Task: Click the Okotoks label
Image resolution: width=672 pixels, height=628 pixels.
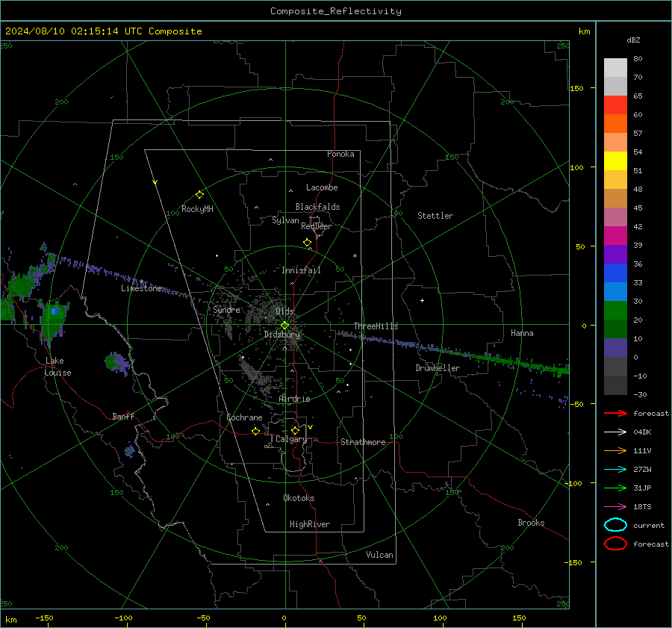Action: (299, 498)
